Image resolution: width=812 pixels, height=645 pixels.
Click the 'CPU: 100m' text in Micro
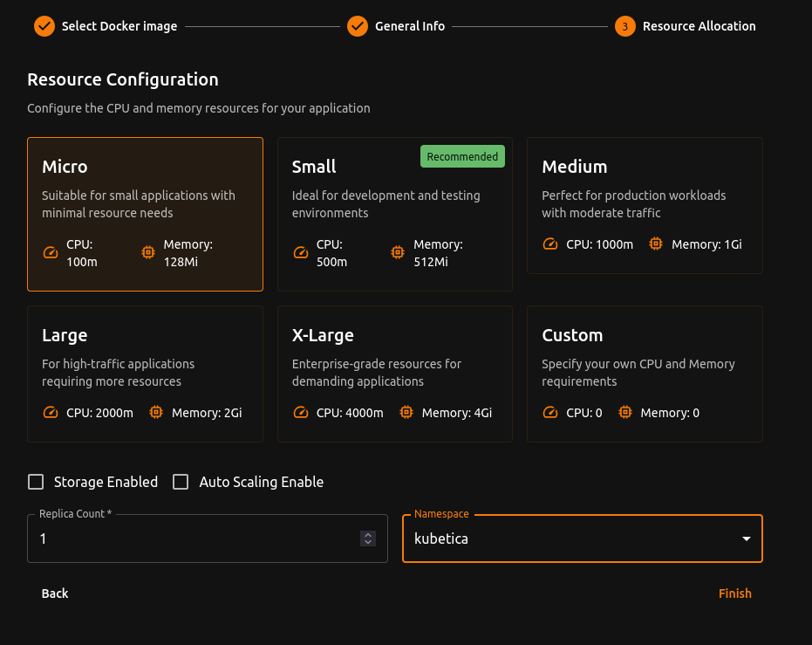(82, 253)
